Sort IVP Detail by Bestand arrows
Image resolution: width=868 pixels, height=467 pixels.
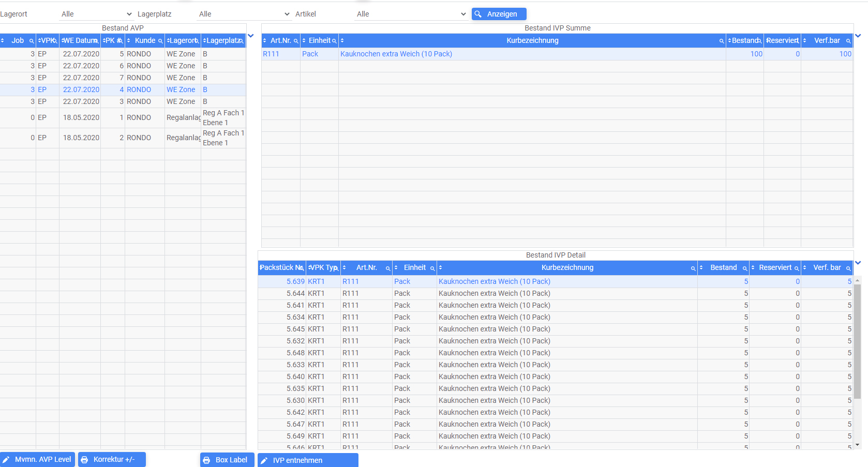pyautogui.click(x=701, y=267)
